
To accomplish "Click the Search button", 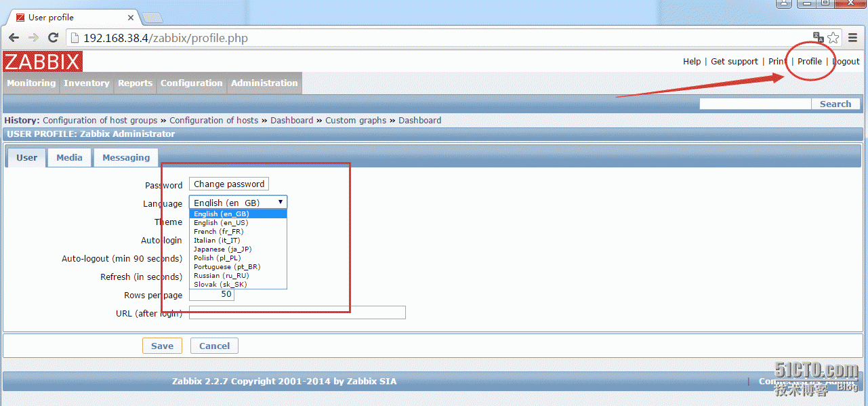I will [835, 104].
